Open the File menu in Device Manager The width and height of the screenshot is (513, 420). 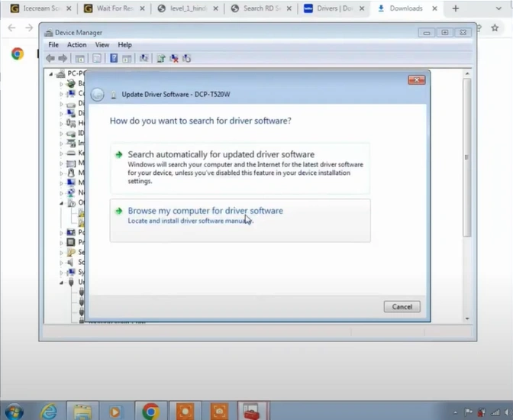(x=53, y=45)
